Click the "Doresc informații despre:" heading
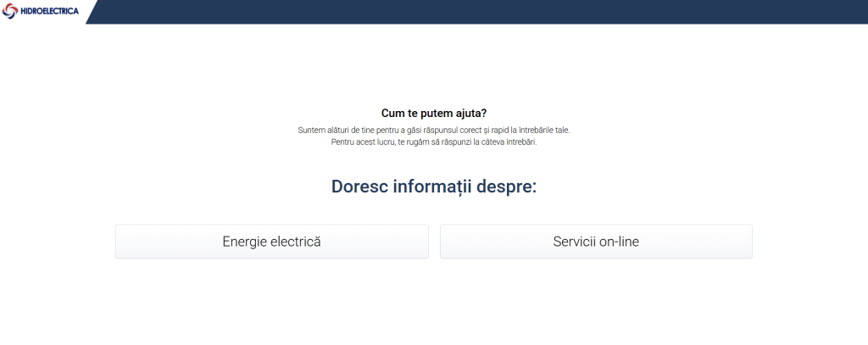The width and height of the screenshot is (868, 345). [434, 186]
